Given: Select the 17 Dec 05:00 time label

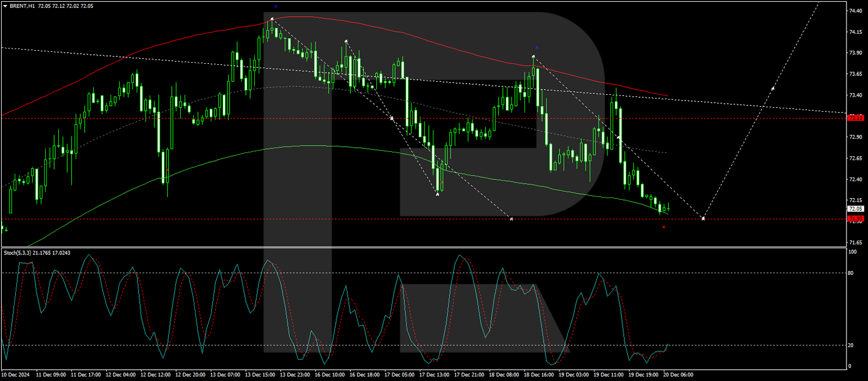Looking at the screenshot, I should [x=400, y=374].
